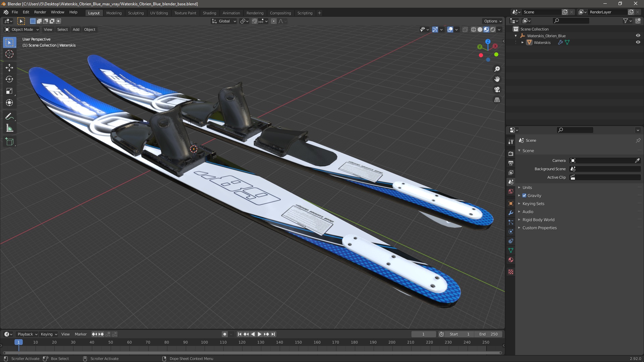Expand the Waterskis object in outliner
The width and height of the screenshot is (644, 362).
(522, 43)
